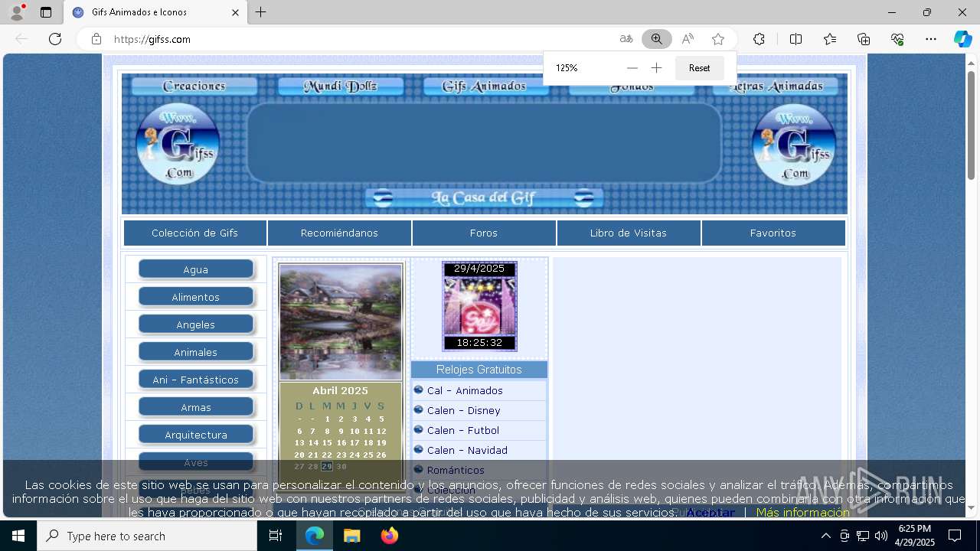Open Románticos link
This screenshot has width=980, height=551.
(456, 470)
